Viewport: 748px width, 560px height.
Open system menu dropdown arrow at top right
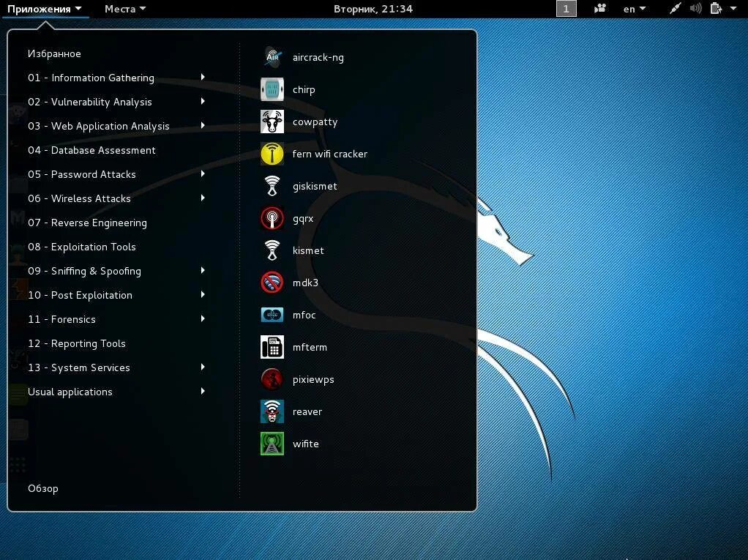[x=733, y=9]
